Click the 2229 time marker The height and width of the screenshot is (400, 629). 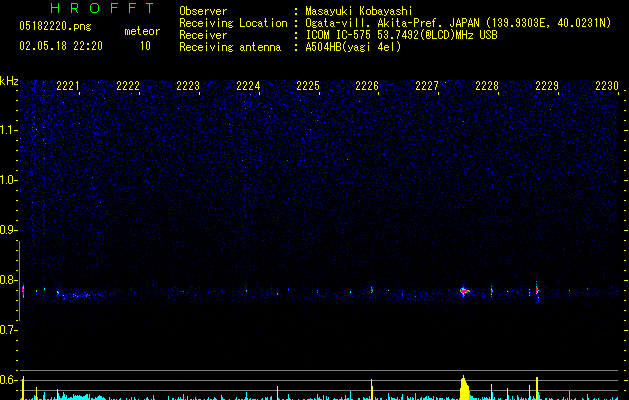547,86
